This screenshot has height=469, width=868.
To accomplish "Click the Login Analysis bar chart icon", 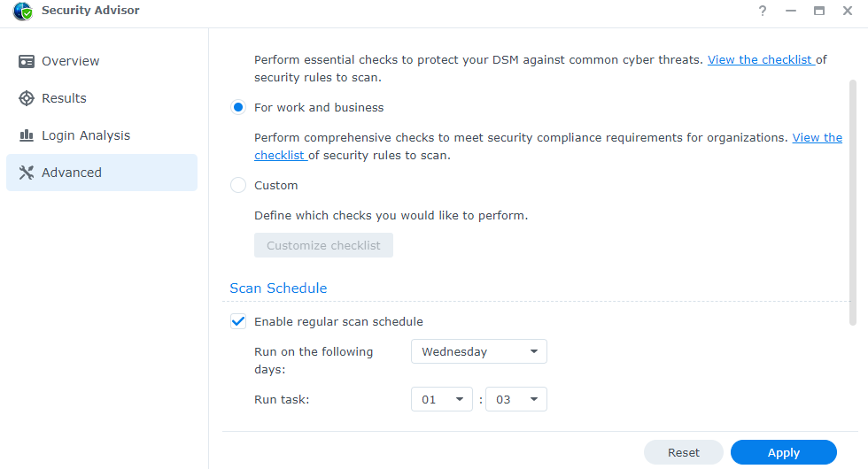I will 27,135.
